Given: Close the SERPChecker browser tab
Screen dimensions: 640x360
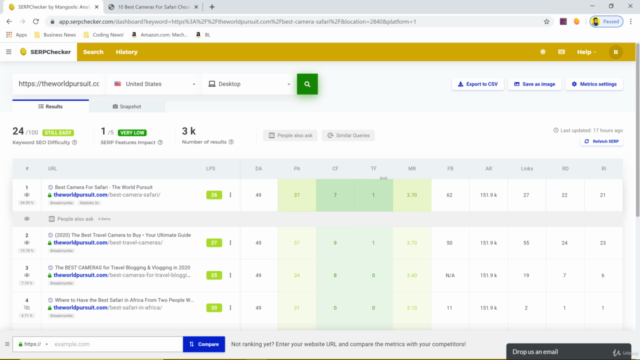Looking at the screenshot, I should coord(97,7).
